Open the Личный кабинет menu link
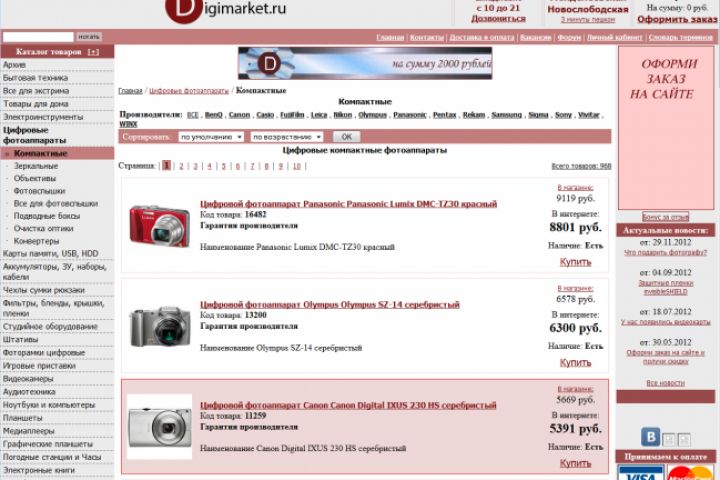The image size is (720, 480). (614, 38)
